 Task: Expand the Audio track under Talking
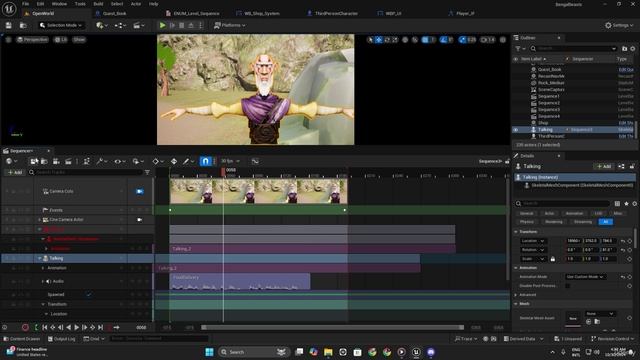(43, 281)
